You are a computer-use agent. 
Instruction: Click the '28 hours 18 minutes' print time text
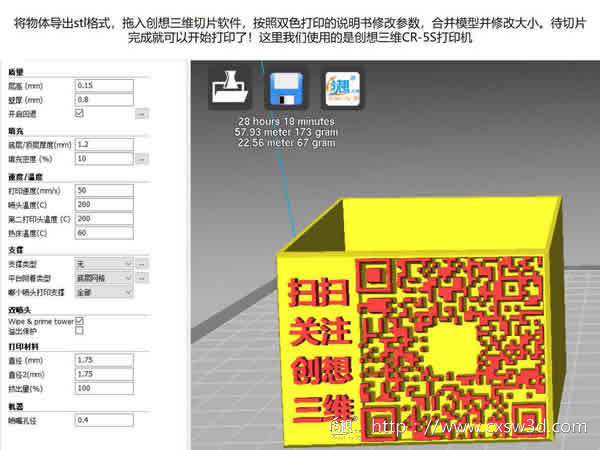pyautogui.click(x=286, y=121)
